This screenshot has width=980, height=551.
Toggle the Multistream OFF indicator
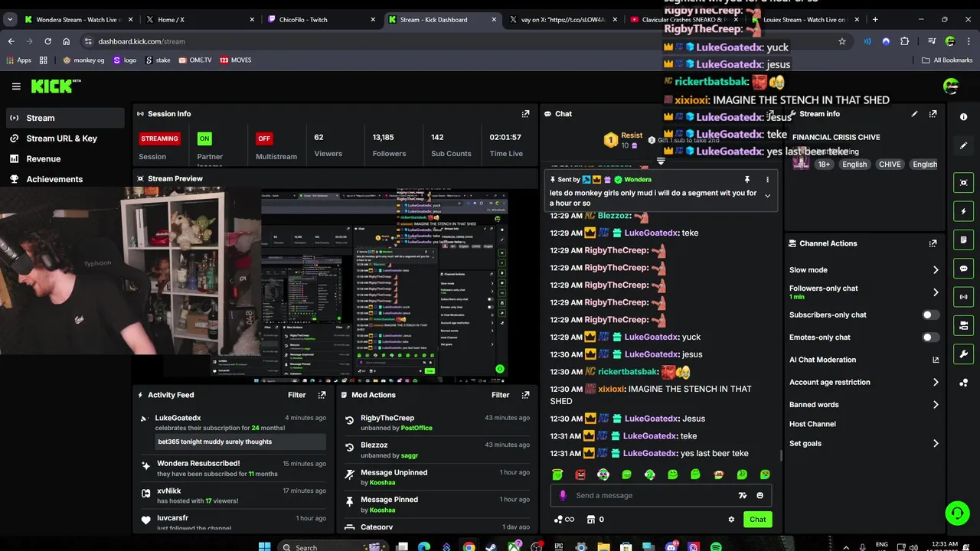coord(264,139)
